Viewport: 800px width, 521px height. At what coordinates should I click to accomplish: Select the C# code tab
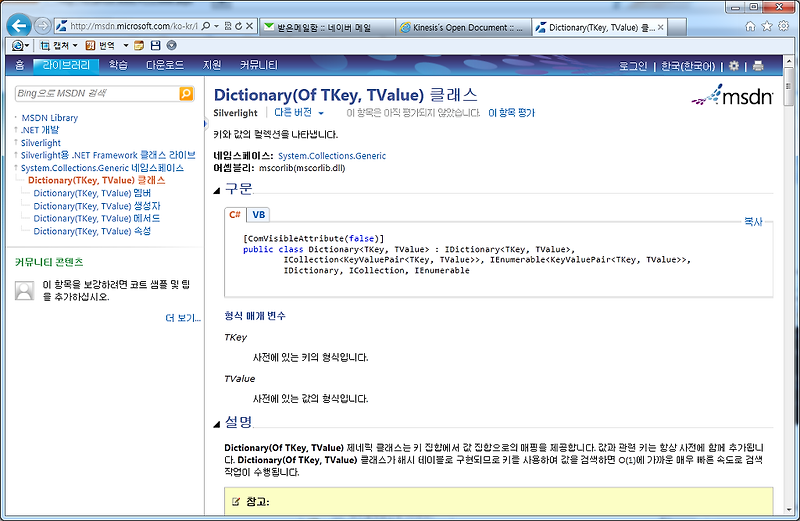235,215
